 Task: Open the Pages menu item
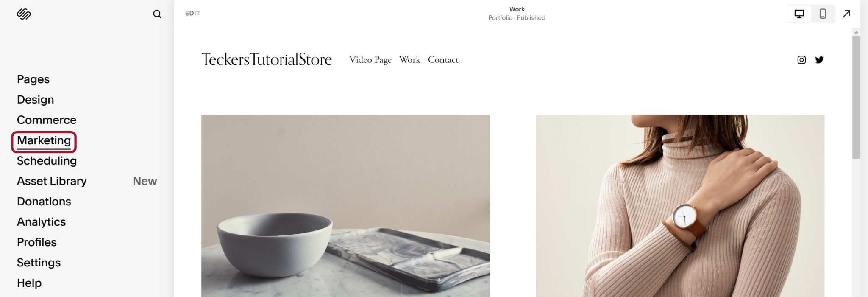(x=33, y=79)
